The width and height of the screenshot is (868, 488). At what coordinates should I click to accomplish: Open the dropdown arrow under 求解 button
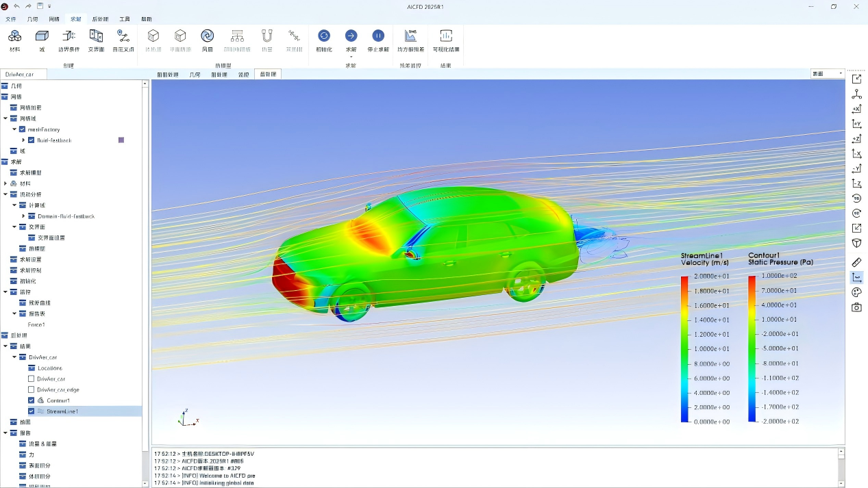click(x=351, y=56)
